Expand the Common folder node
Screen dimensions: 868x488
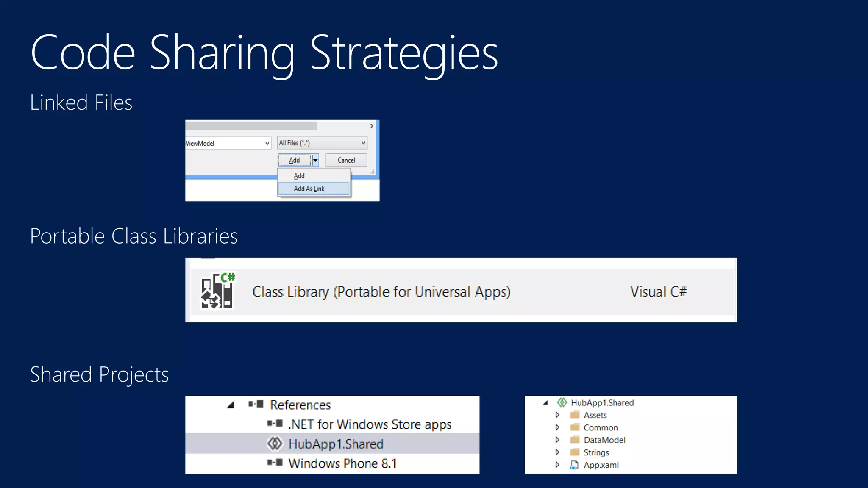click(557, 427)
